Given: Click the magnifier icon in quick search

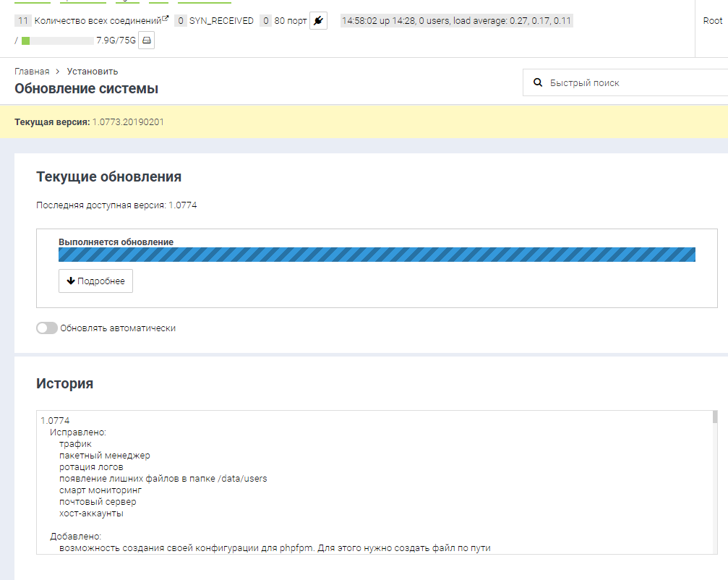Looking at the screenshot, I should click(538, 83).
